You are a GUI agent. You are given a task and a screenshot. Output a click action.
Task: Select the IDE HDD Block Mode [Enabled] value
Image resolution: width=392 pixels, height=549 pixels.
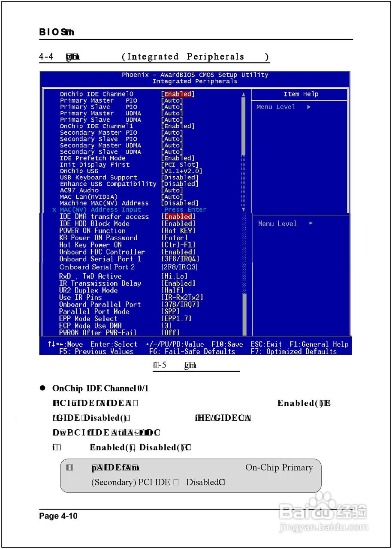[178, 224]
